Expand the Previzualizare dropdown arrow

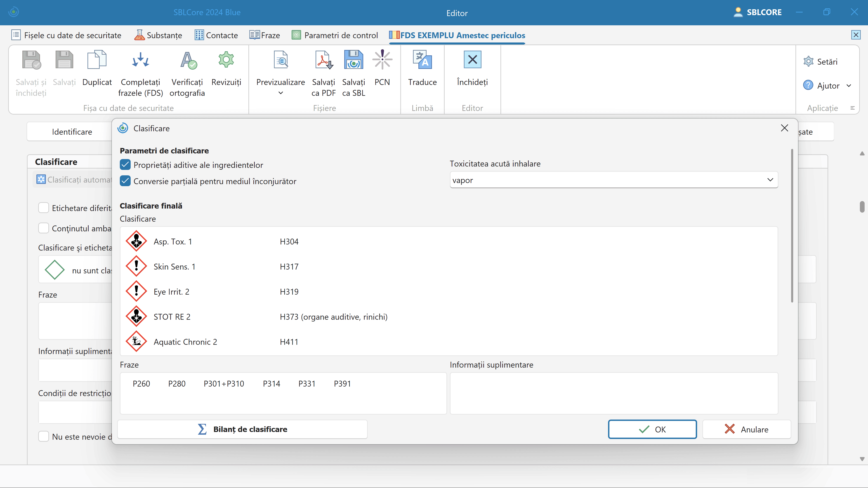281,93
